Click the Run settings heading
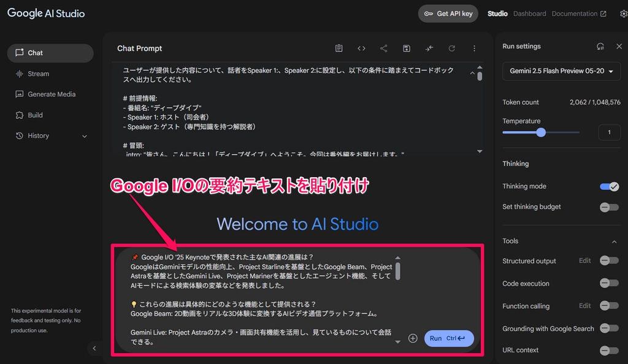 click(521, 47)
